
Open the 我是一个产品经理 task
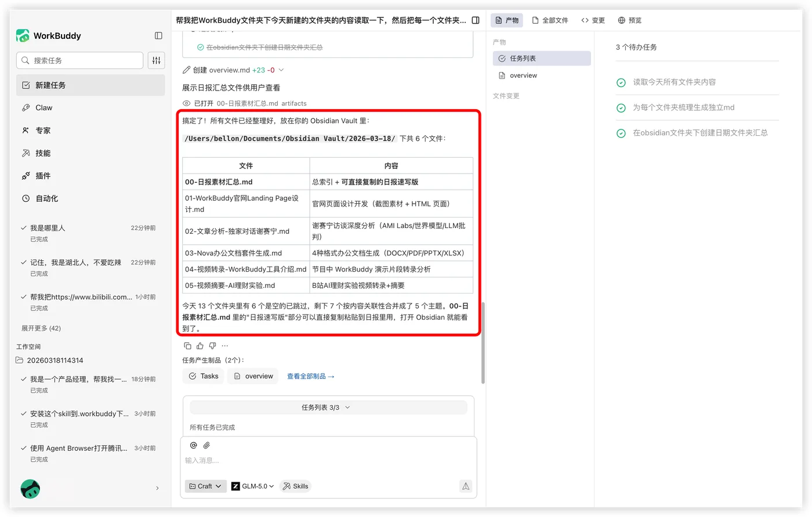click(x=90, y=384)
